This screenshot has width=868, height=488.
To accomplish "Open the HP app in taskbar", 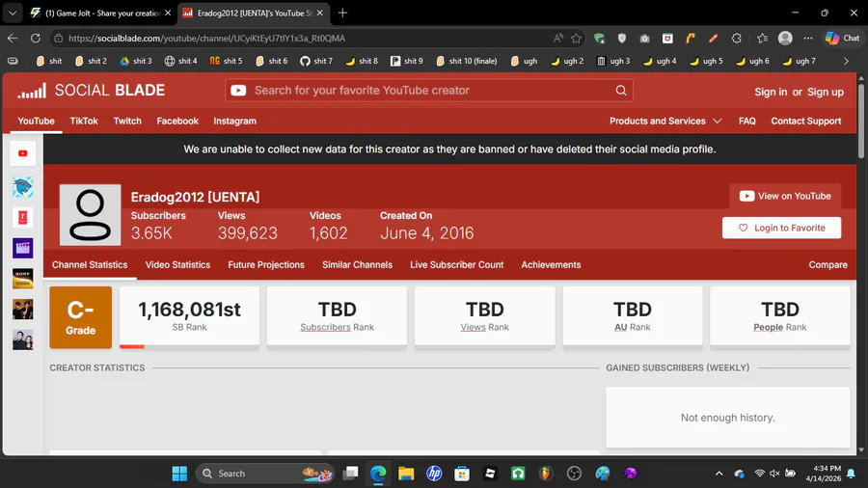I will tap(434, 474).
